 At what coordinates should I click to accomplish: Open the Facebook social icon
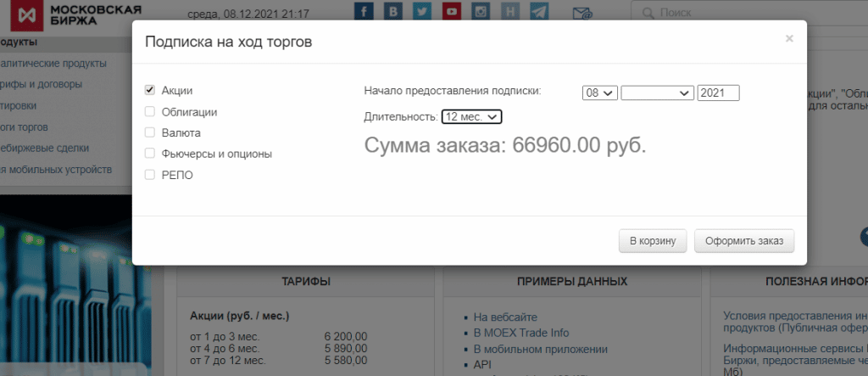[364, 11]
